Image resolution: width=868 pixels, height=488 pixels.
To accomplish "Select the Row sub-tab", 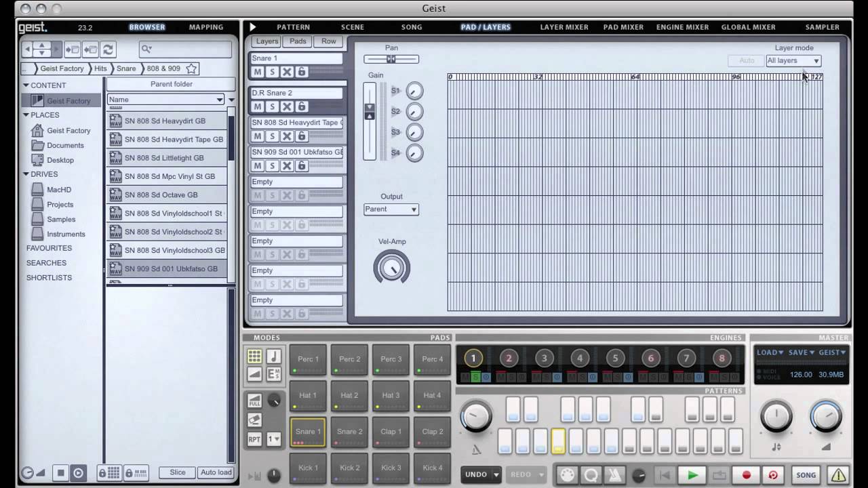I will (329, 41).
